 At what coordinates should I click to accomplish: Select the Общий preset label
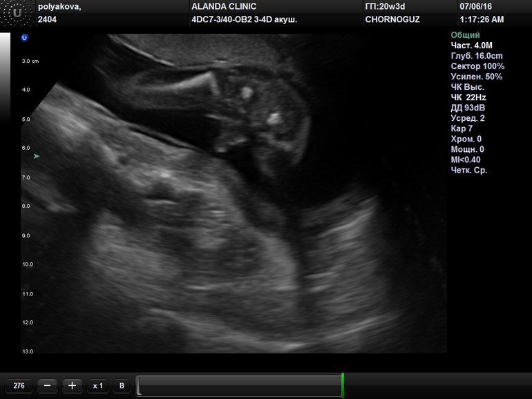coord(465,35)
